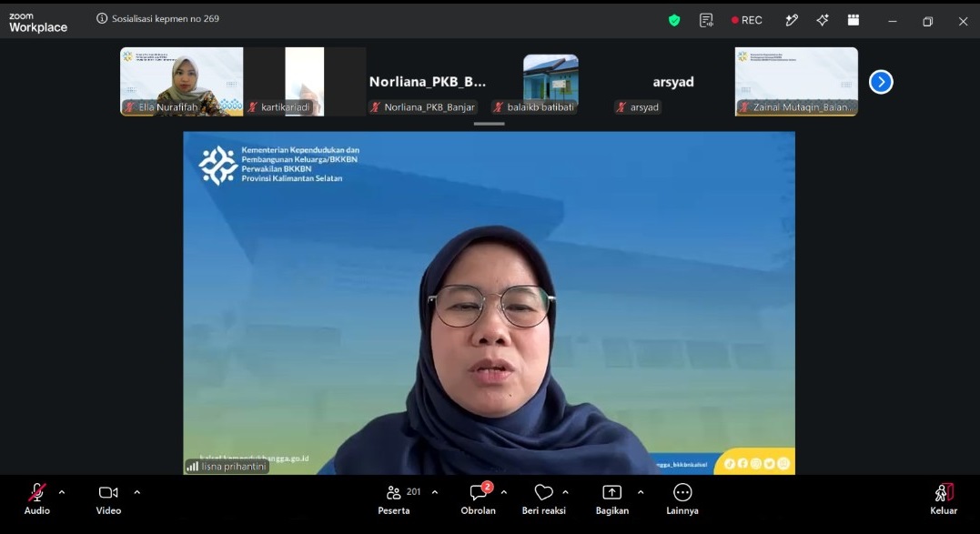The image size is (980, 534).
Task: Select Zainal Mutaqin participant thumbnail
Action: 796,82
